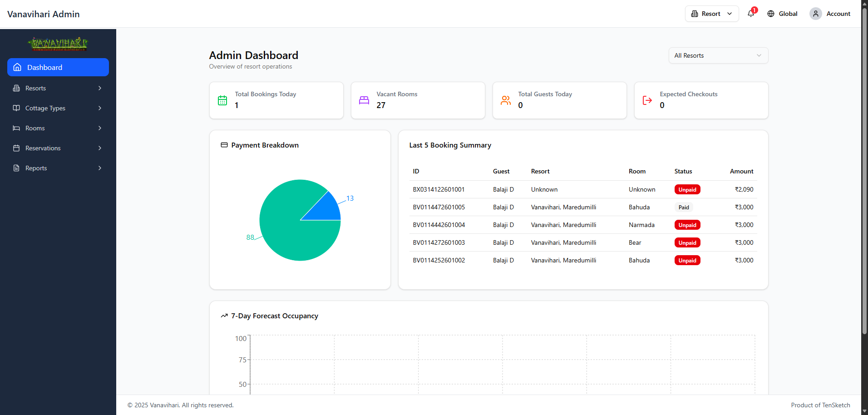Expand the Cottage Types chevron

[x=100, y=108]
